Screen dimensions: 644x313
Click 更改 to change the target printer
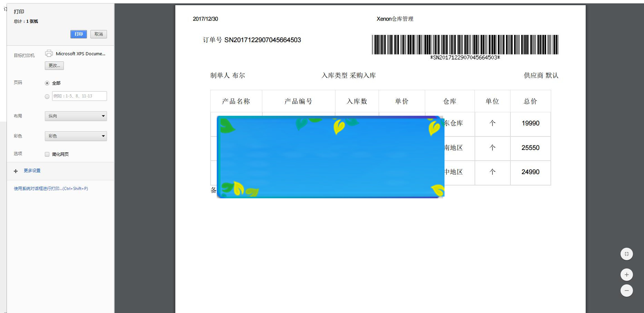tap(54, 66)
